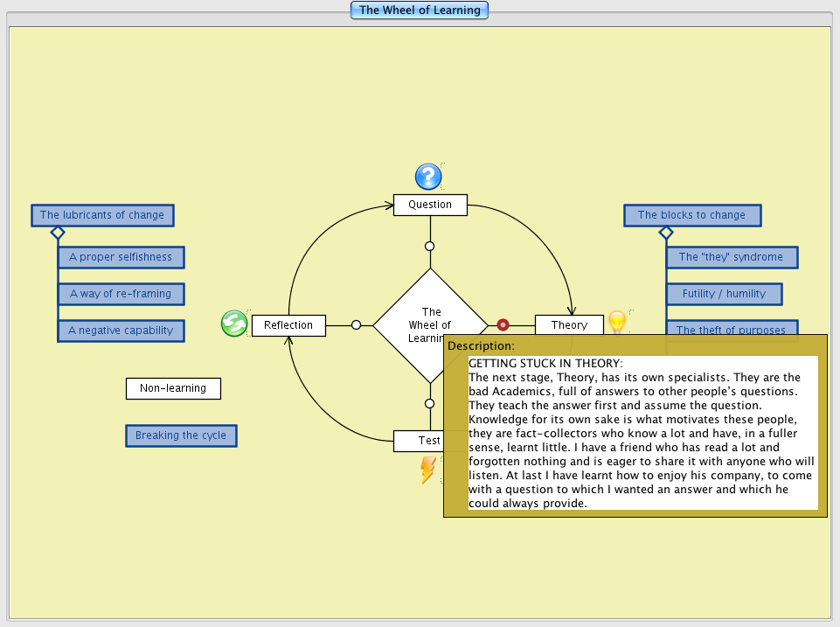Click the Theory node box
840x627 pixels.
pyautogui.click(x=569, y=324)
